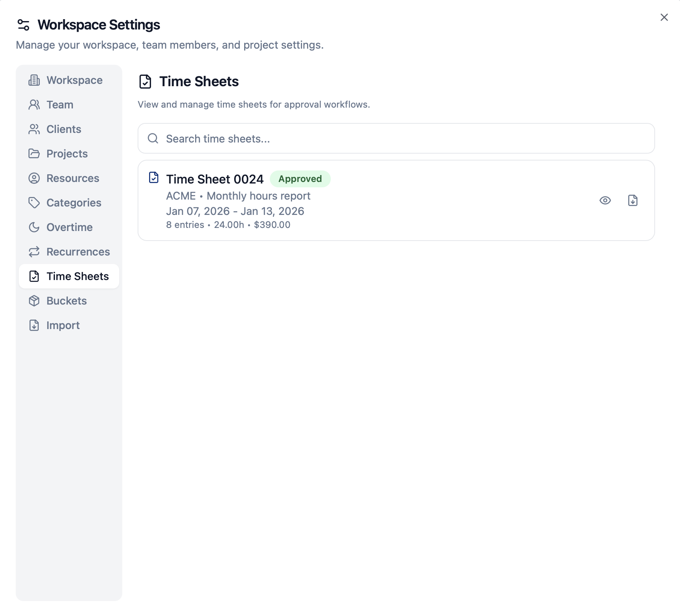Click the Team people icon
The image size is (680, 616).
[34, 105]
